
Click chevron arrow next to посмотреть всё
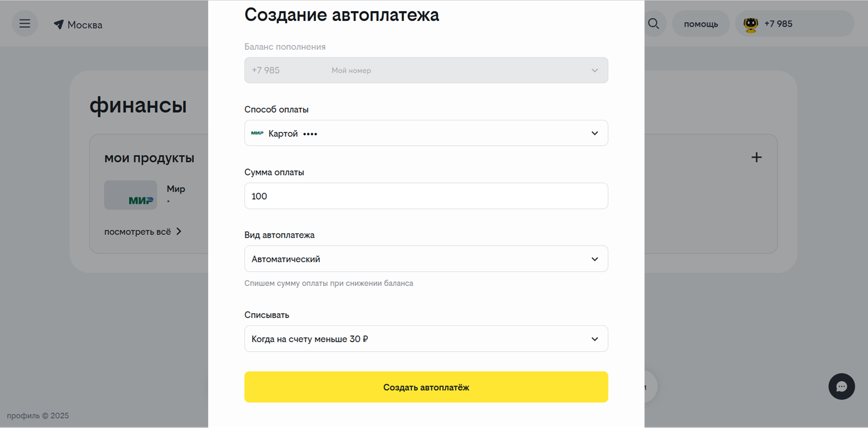click(x=179, y=232)
